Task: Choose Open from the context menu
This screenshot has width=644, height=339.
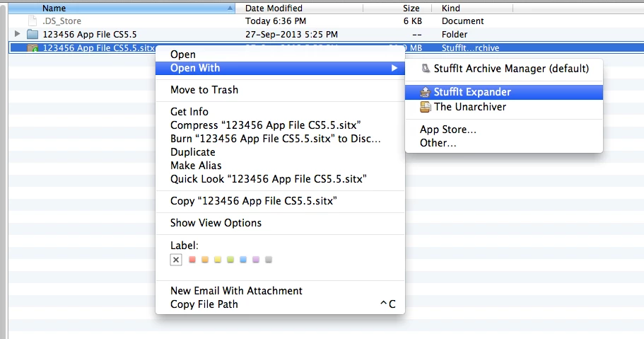Action: click(x=280, y=54)
